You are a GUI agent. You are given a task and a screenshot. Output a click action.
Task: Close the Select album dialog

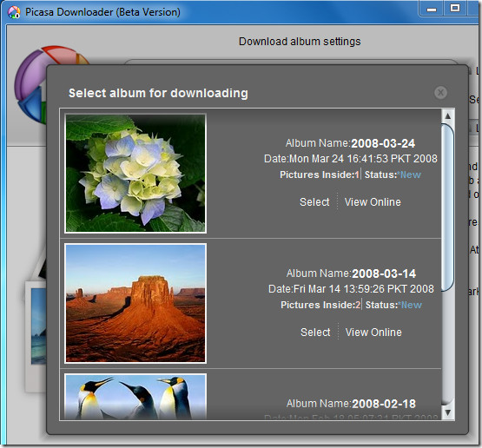440,93
